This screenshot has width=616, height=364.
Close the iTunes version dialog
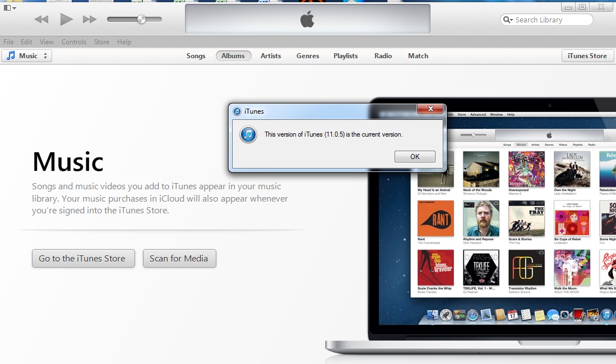click(x=430, y=109)
